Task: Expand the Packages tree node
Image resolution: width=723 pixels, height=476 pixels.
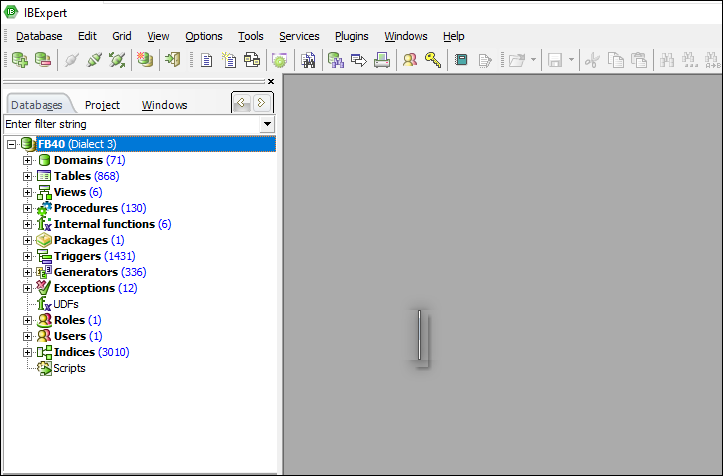Action: pyautogui.click(x=27, y=240)
